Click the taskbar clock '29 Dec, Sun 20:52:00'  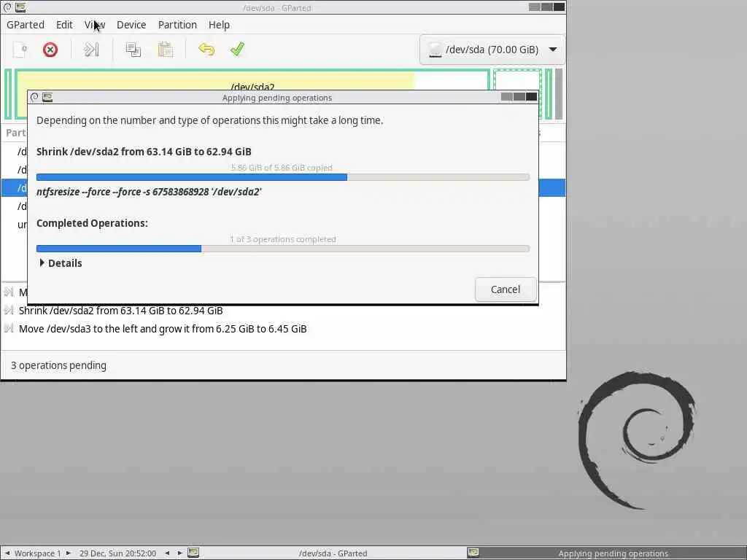point(117,553)
